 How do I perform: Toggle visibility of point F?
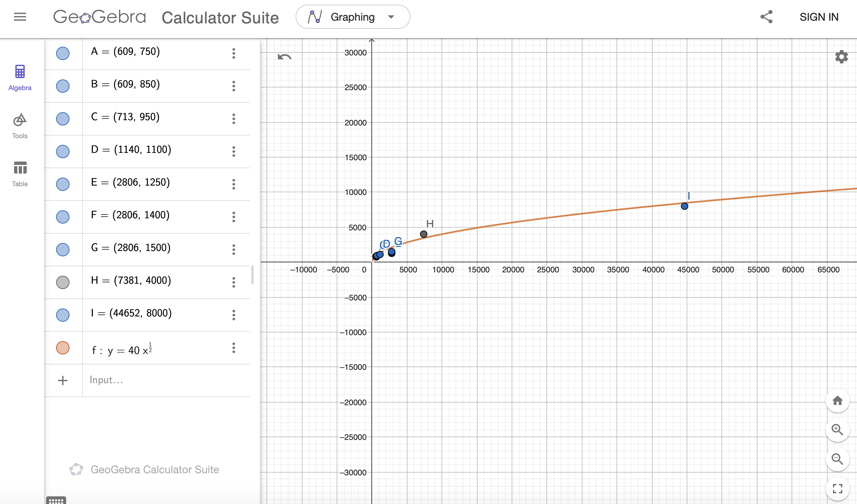click(62, 217)
